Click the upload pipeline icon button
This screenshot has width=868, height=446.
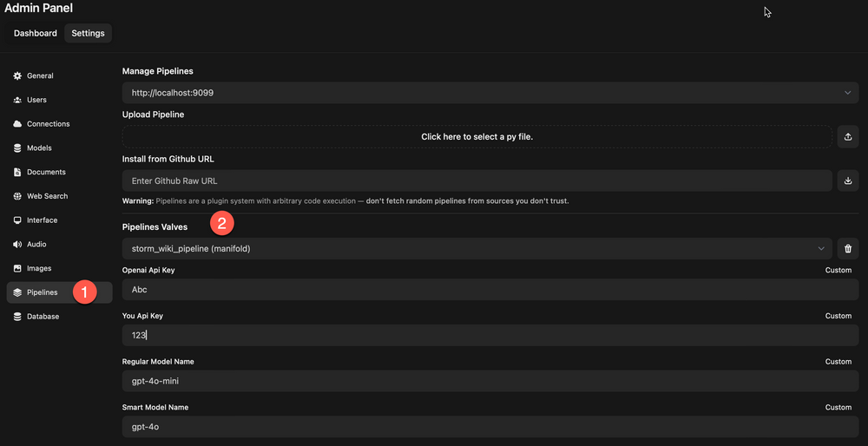coord(848,137)
